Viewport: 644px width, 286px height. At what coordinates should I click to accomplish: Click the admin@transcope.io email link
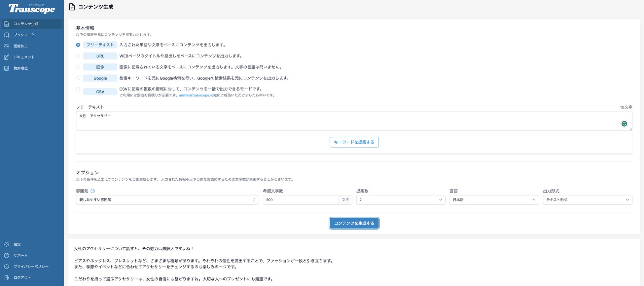[196, 95]
